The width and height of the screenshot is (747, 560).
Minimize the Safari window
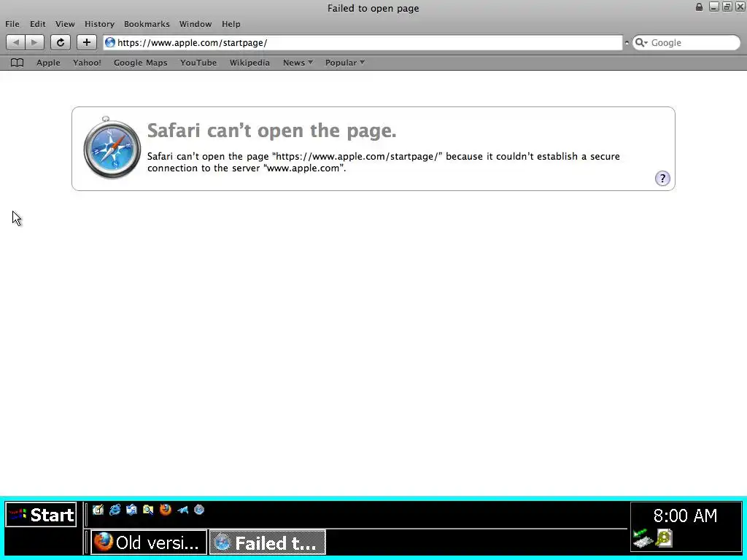tap(713, 7)
